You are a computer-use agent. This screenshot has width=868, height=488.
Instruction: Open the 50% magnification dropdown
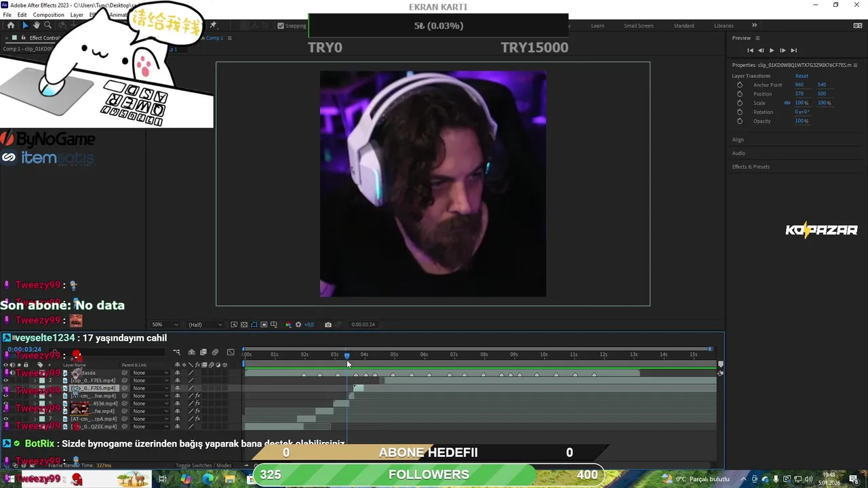(x=165, y=325)
